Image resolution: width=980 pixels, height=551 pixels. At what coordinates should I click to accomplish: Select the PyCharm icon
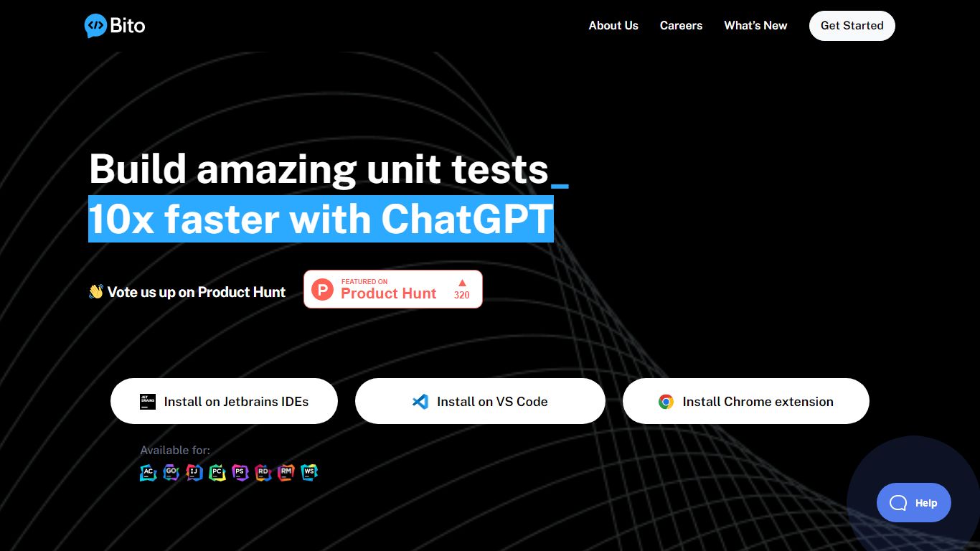pos(217,472)
